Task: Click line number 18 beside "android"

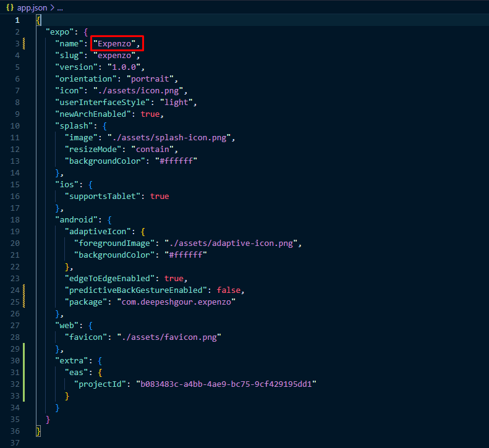Action: [15, 219]
